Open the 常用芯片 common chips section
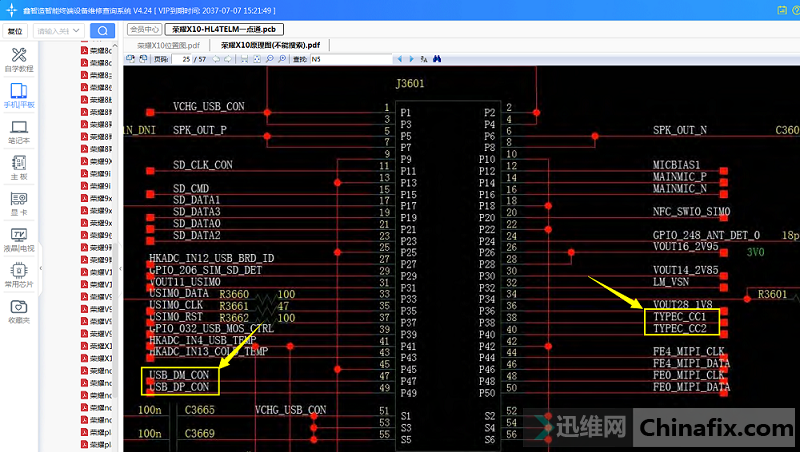This screenshot has height=452, width=800. coord(18,275)
